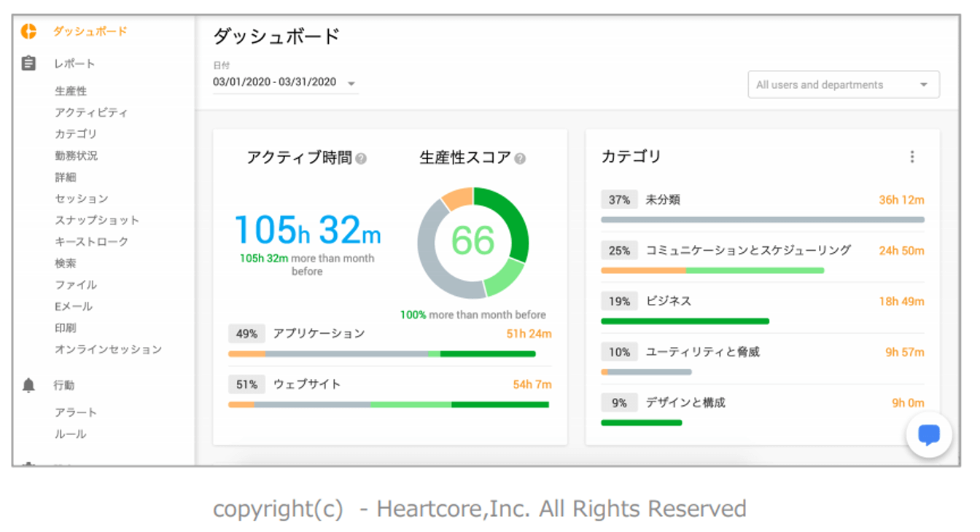Open the 検索 report
The image size is (980, 532).
[66, 263]
